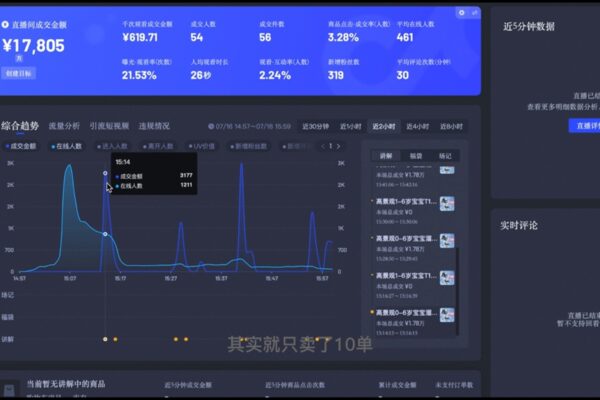
Task: Click the 创建目标 button
Action: click(x=18, y=73)
